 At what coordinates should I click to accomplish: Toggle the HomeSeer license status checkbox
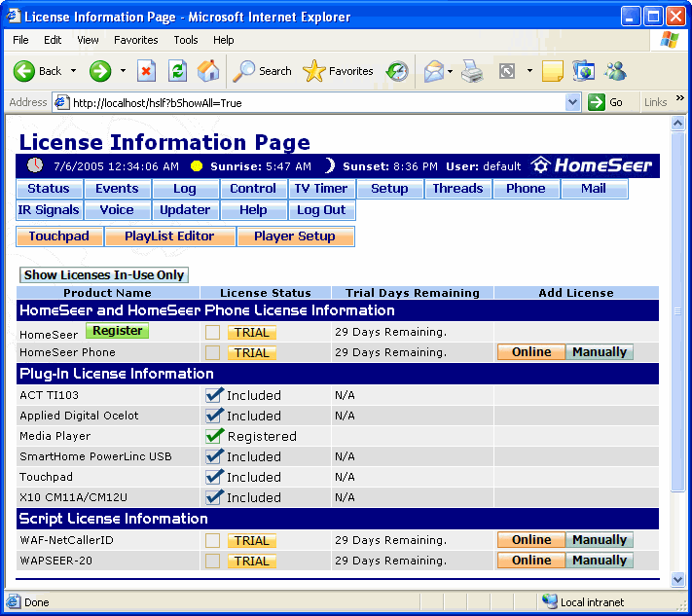(212, 332)
